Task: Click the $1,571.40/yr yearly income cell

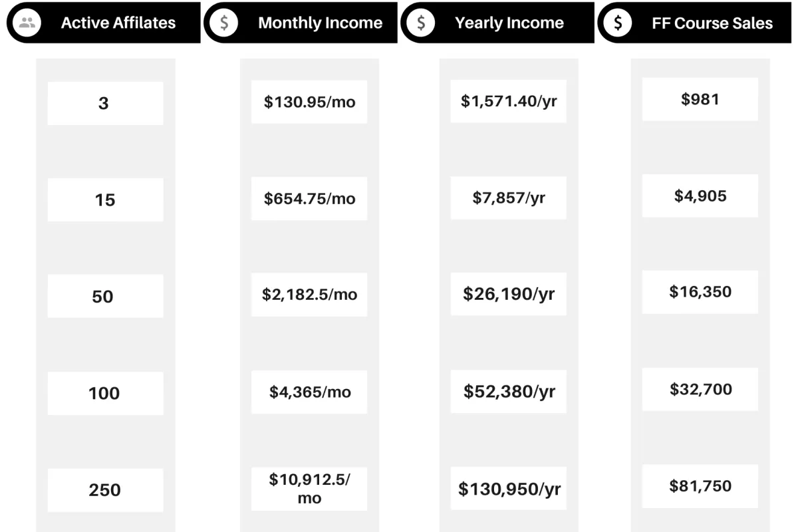Action: point(509,101)
